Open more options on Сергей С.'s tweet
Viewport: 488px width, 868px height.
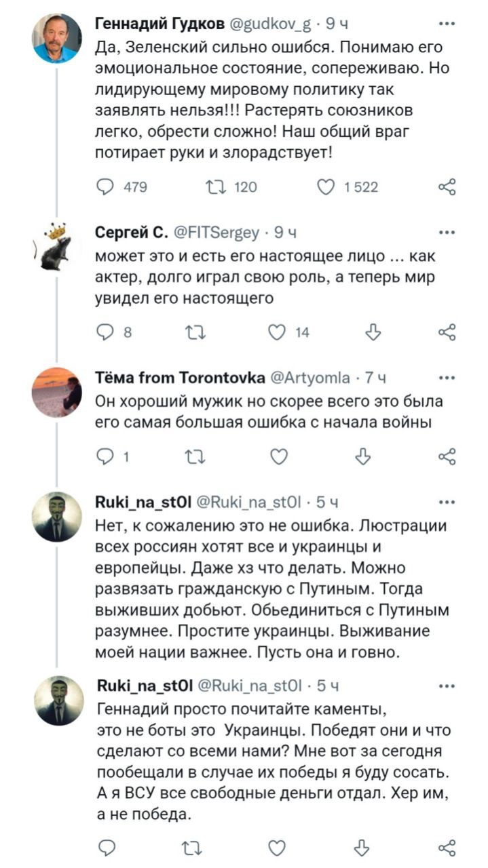click(x=447, y=233)
